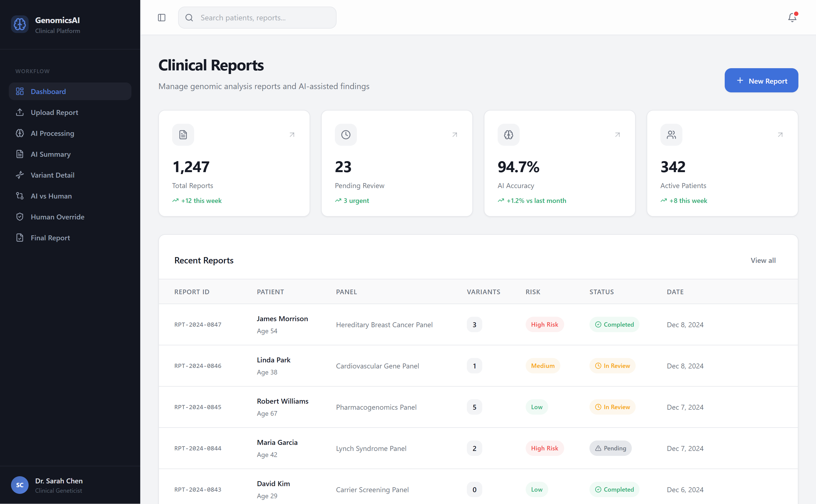Viewport: 816px width, 504px height.
Task: Click '3 urgent' pending review text
Action: pos(356,200)
